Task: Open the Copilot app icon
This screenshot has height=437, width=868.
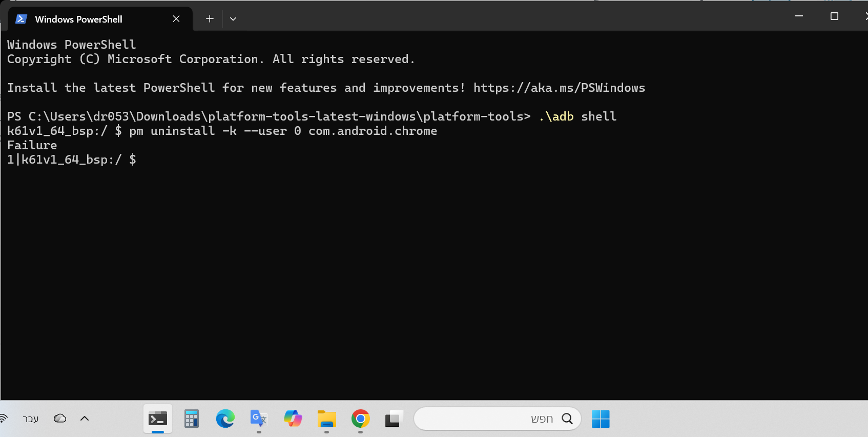Action: pos(293,419)
